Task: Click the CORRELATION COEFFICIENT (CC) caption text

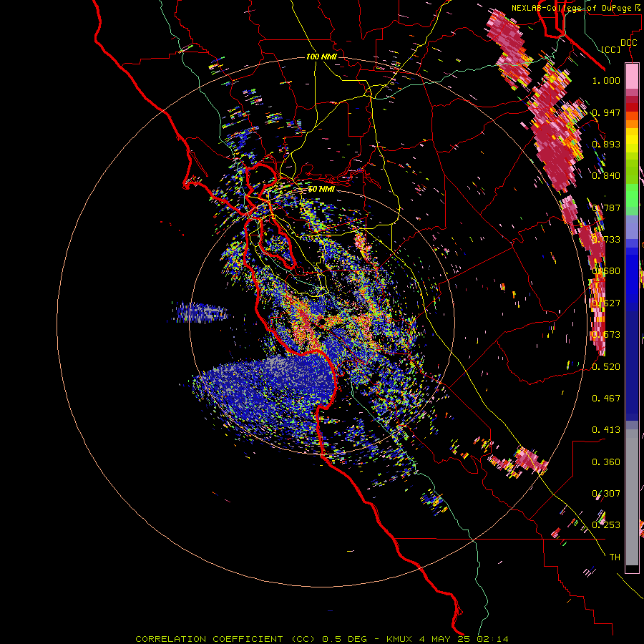Action: (225, 639)
